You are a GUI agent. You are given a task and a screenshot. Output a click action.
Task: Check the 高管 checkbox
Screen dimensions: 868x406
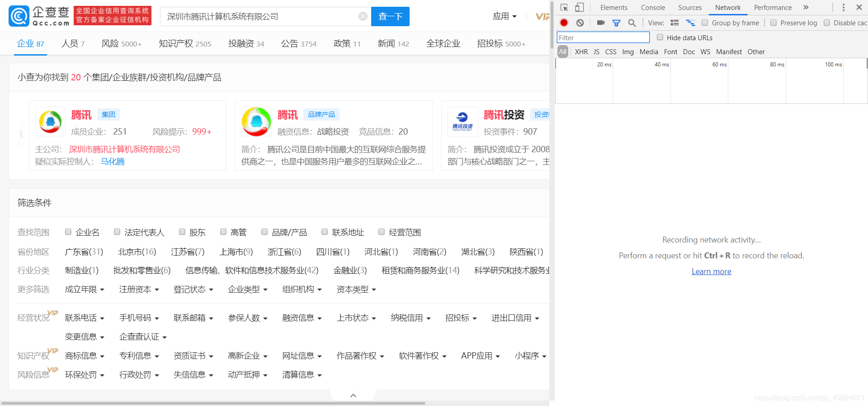[223, 232]
